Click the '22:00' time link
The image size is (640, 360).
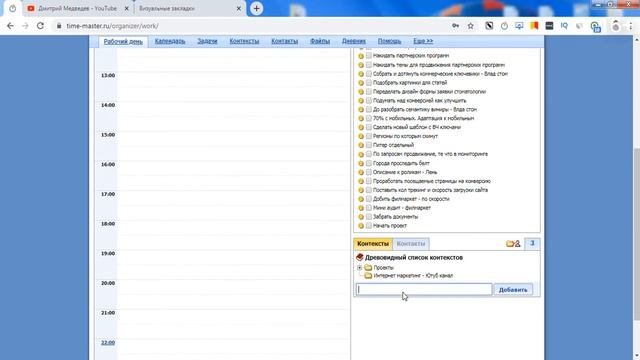point(108,342)
